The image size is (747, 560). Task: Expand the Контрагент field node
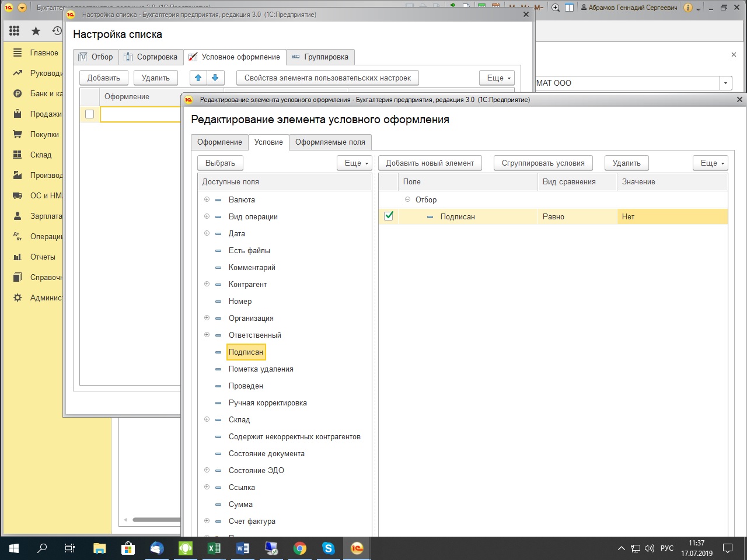[x=207, y=284]
